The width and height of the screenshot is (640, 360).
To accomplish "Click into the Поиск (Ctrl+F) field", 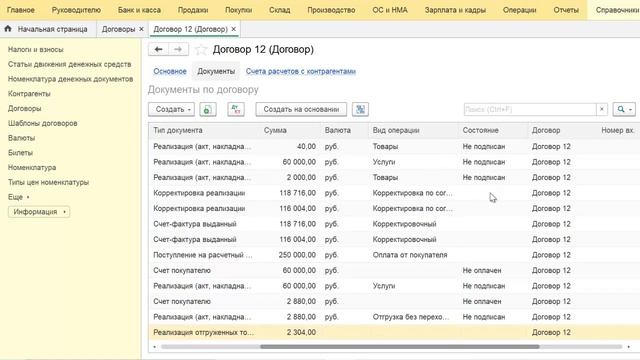I will point(530,109).
